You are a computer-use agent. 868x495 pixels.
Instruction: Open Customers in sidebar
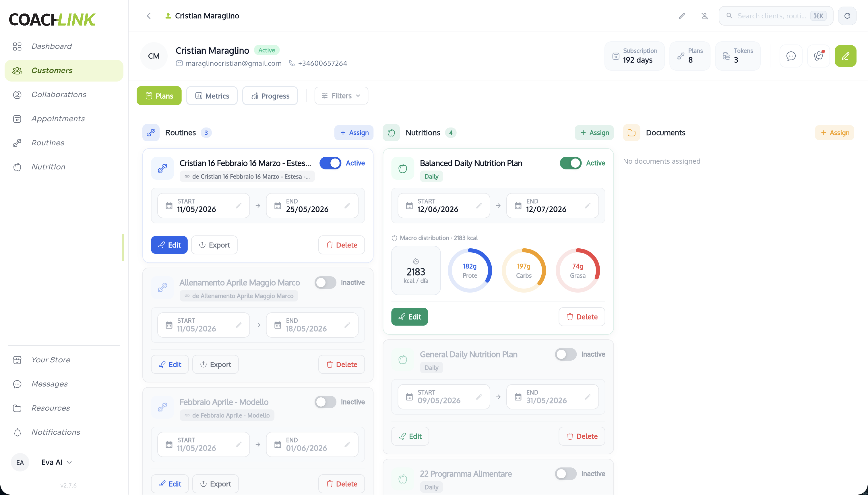tap(64, 70)
